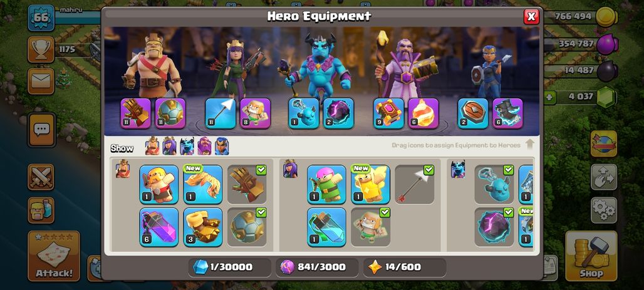
Task: Collapse equipment list with up arrow
Action: (x=530, y=145)
